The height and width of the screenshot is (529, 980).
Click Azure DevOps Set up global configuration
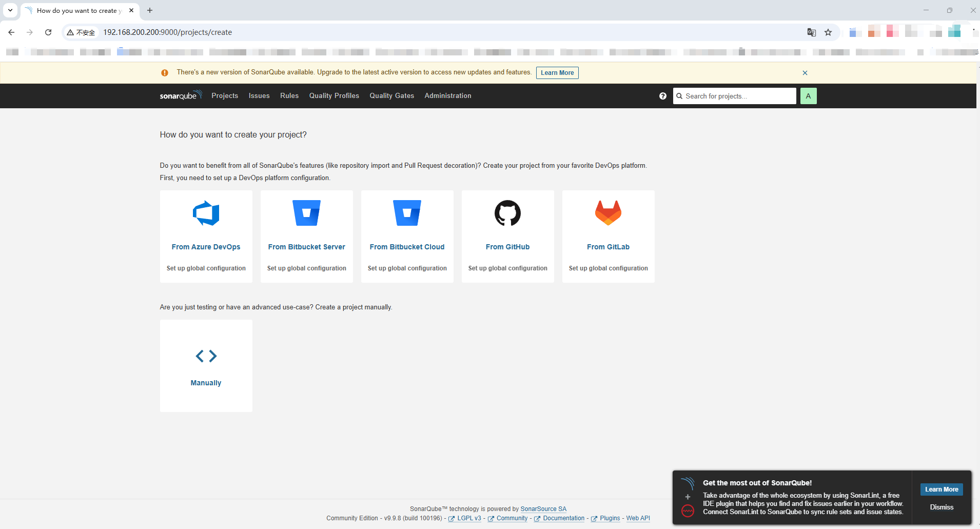[206, 268]
